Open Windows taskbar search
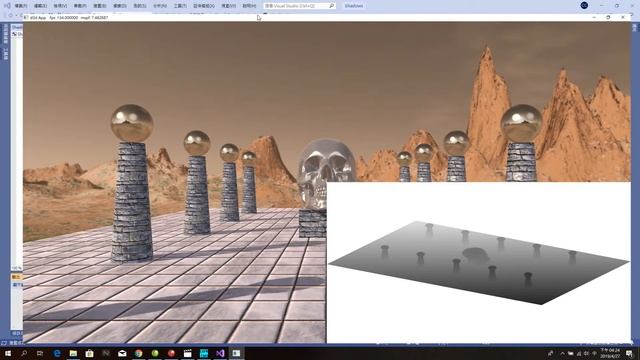The height and width of the screenshot is (360, 640). tap(24, 353)
